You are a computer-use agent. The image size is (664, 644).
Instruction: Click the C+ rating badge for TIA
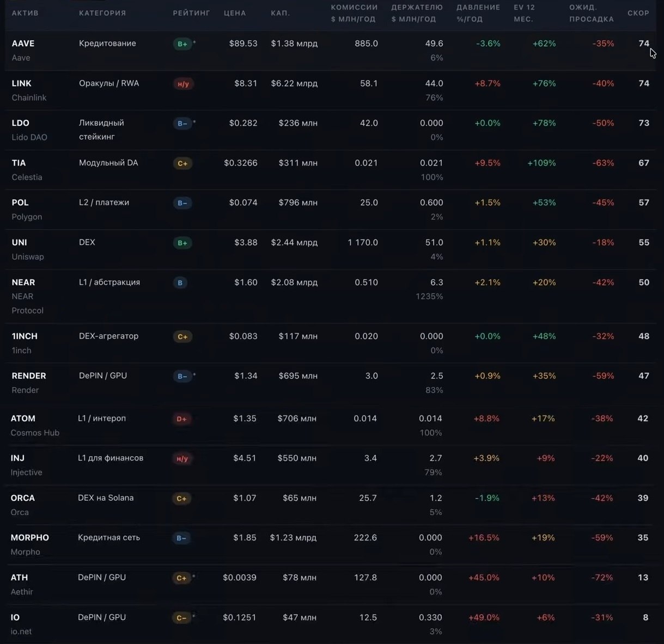pos(182,163)
